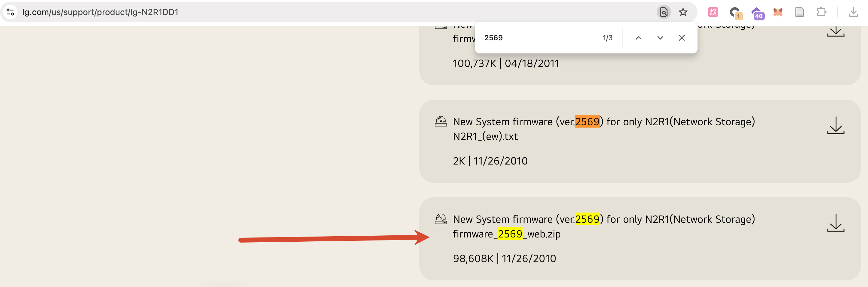Download the firmware_2569_web.zip file
Viewport: 868px width, 287px height.
coord(835,223)
